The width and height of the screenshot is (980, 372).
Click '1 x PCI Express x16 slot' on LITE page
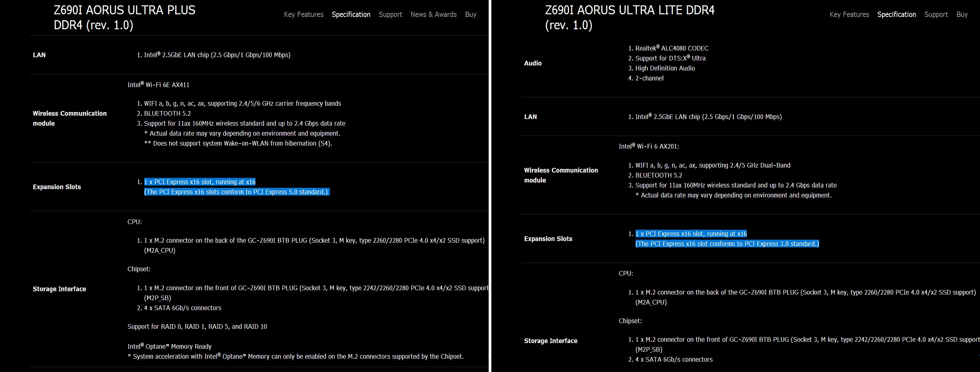(x=691, y=234)
